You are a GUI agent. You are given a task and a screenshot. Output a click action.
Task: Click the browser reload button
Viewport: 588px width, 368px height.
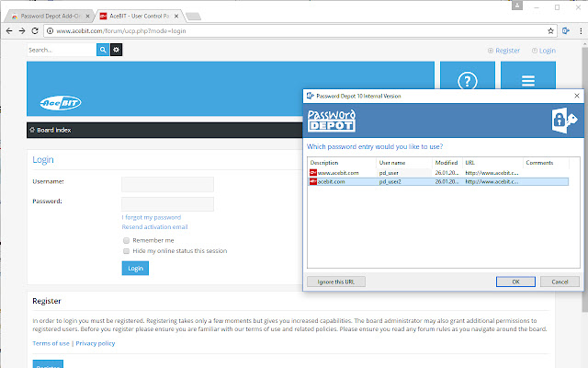pyautogui.click(x=35, y=29)
